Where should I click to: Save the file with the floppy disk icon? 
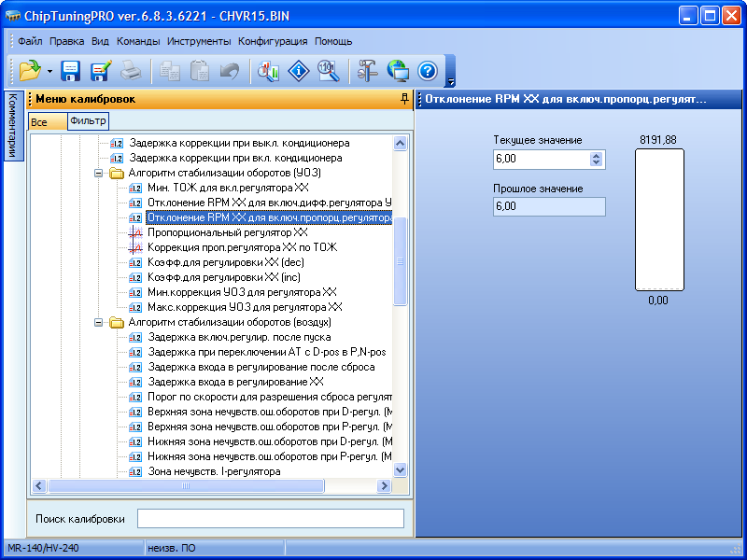pos(71,71)
